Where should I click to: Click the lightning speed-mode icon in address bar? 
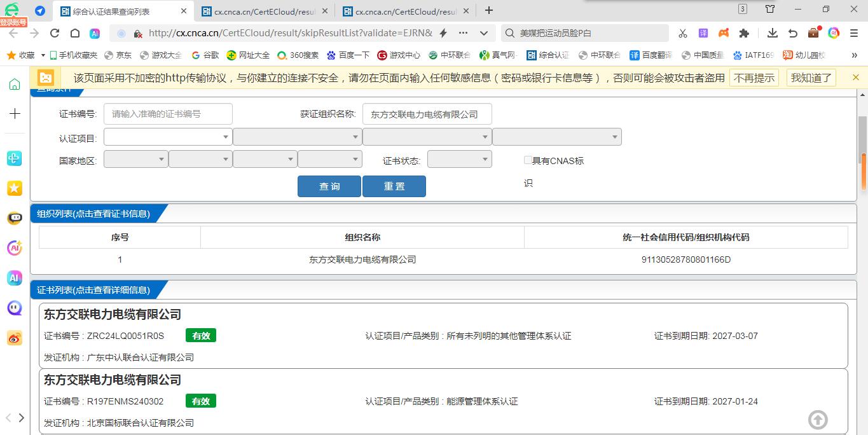444,33
